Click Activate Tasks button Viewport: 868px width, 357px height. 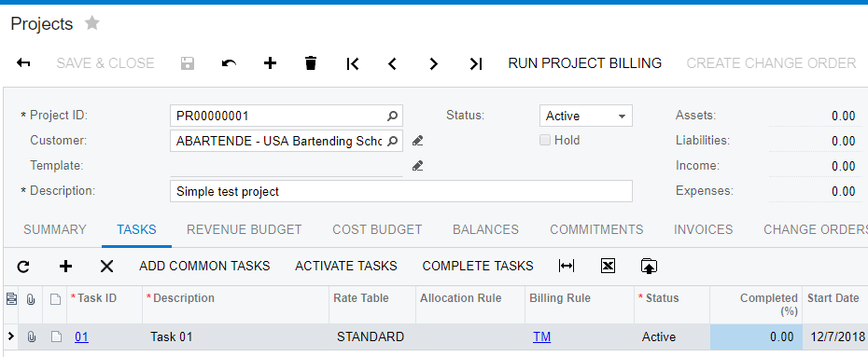coord(346,266)
